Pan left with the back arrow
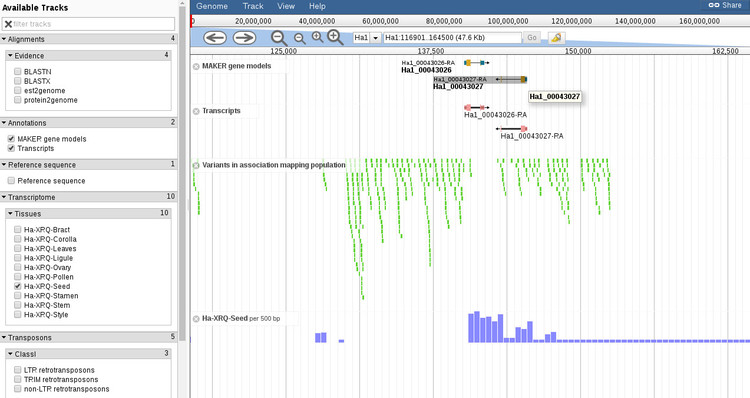Viewport: 750px width, 398px height. tap(215, 37)
